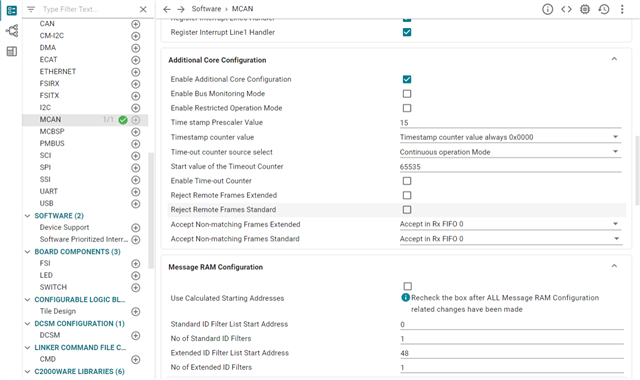The image size is (640, 380).
Task: Open the three-dot more options menu
Action: [x=622, y=9]
